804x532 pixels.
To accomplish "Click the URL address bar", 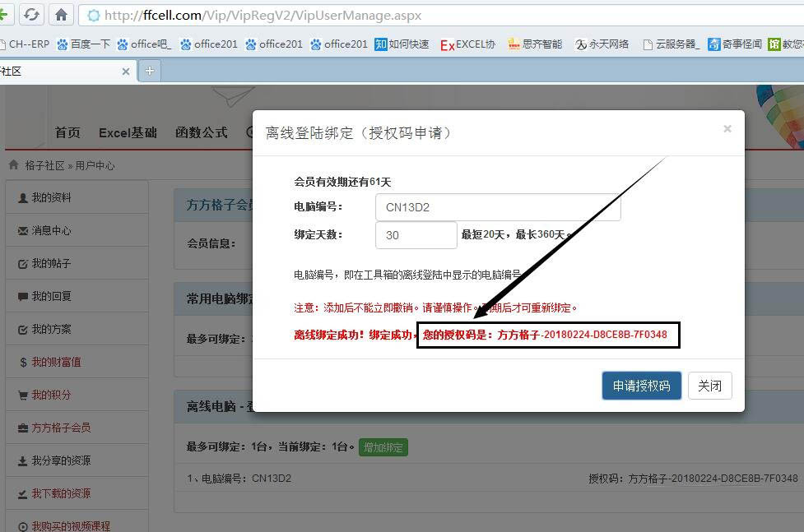I will 441,16.
